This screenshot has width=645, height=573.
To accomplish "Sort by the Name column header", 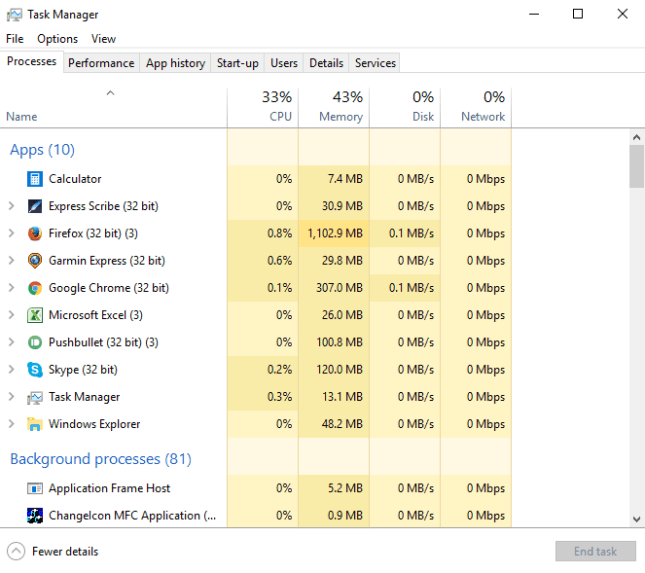I will point(113,108).
